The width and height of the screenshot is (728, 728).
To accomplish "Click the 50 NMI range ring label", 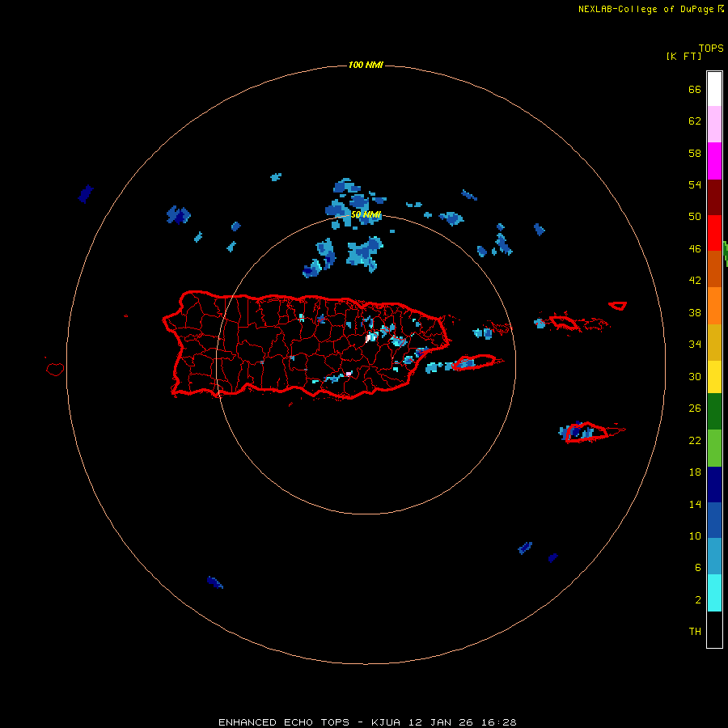I will [366, 214].
